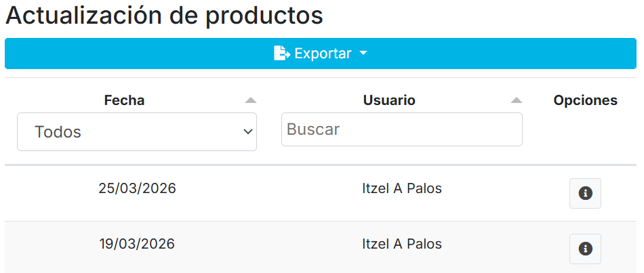Click the Exportar button
This screenshot has width=644, height=273.
point(322,54)
